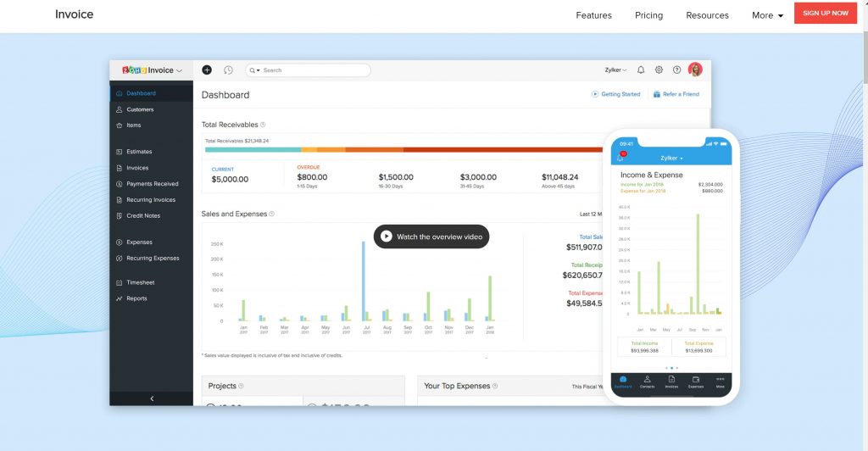The height and width of the screenshot is (451, 868).
Task: Open Recurring Invoices in the sidebar
Action: coord(151,200)
